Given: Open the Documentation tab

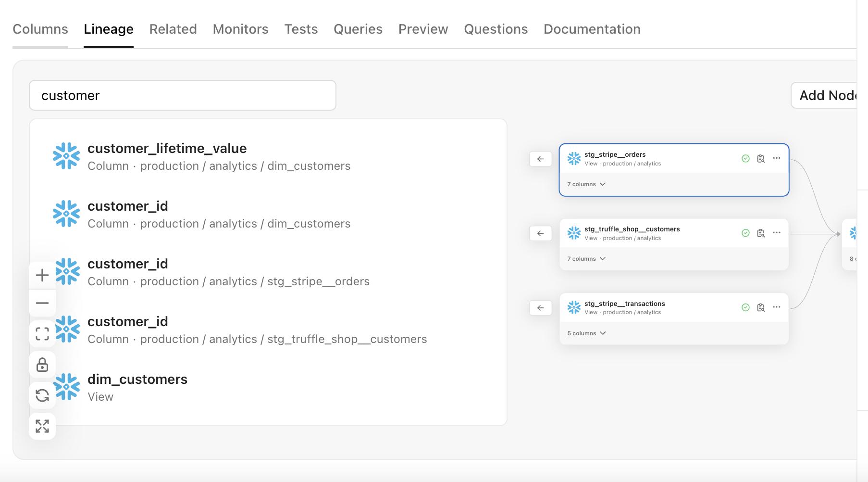Looking at the screenshot, I should pyautogui.click(x=592, y=29).
